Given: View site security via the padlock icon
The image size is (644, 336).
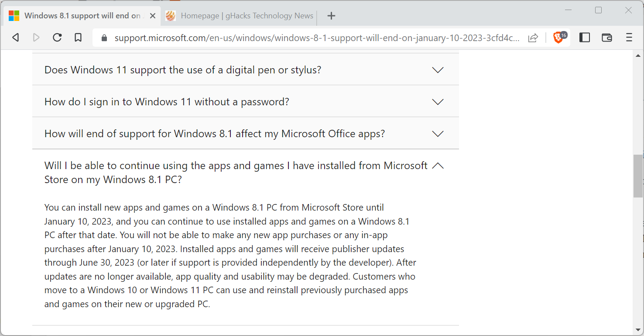Looking at the screenshot, I should 104,38.
